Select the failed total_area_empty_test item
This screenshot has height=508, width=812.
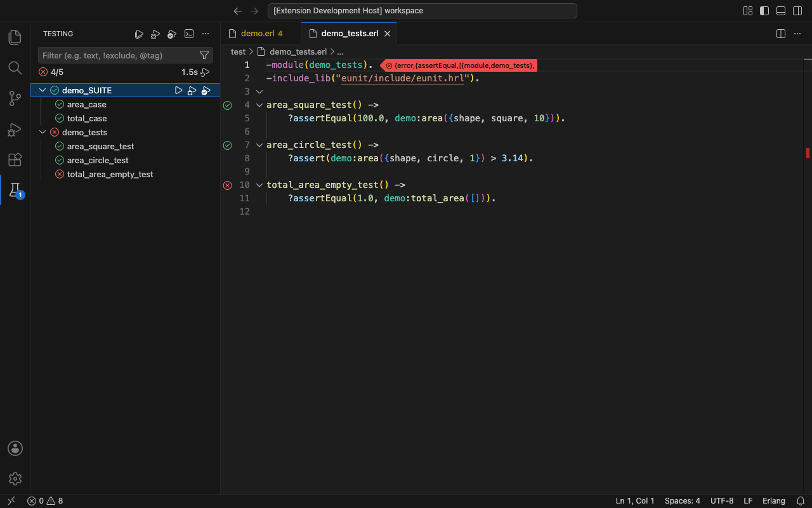[x=110, y=175]
